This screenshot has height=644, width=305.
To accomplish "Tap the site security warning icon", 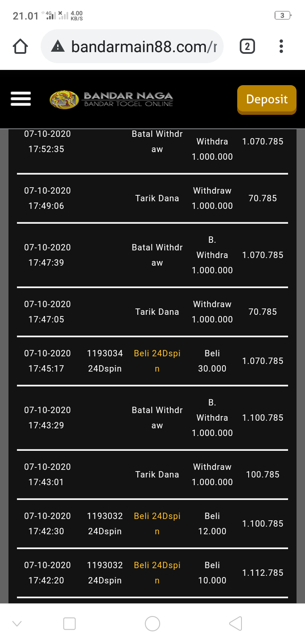I will pos(58,47).
